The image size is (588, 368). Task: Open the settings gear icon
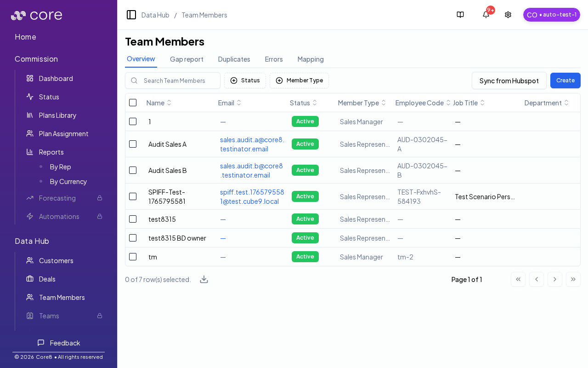[x=508, y=14]
